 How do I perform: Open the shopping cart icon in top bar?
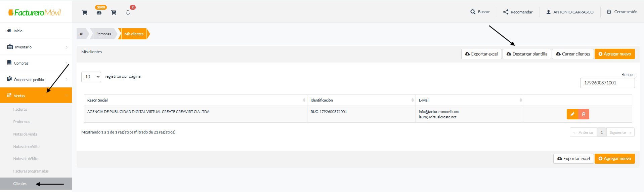pos(85,12)
